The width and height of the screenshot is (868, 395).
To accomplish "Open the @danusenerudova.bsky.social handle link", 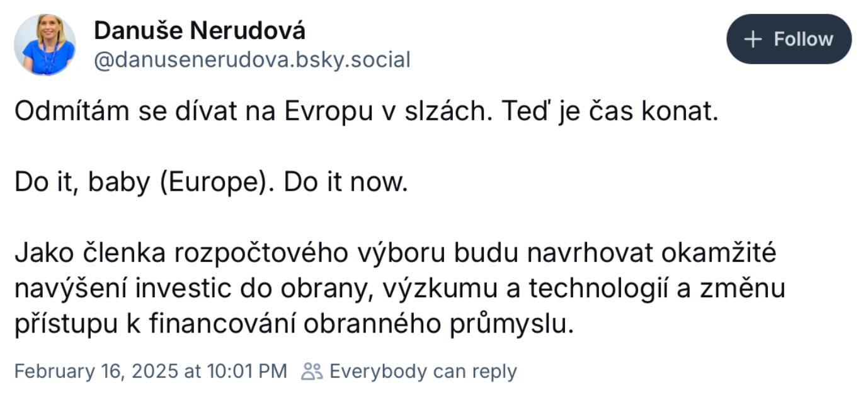I will (251, 60).
